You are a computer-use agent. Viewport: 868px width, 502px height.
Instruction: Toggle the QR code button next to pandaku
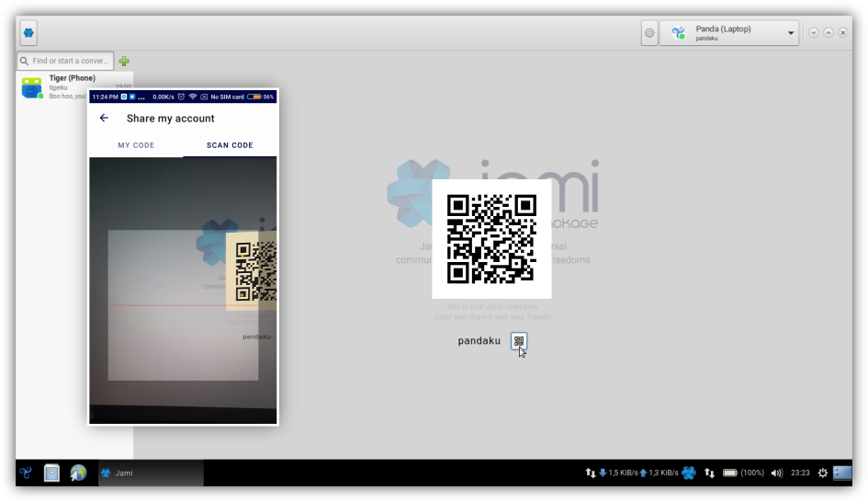(x=519, y=341)
